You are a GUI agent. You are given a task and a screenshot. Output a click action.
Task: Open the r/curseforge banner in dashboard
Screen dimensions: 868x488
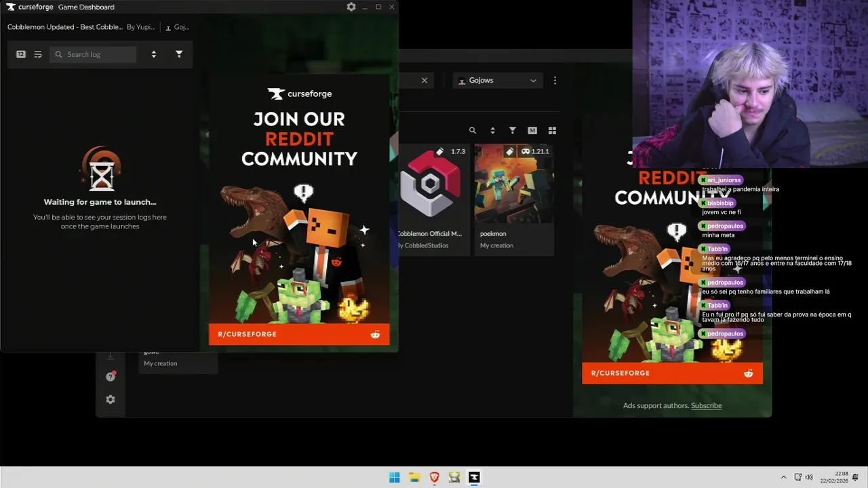click(299, 334)
